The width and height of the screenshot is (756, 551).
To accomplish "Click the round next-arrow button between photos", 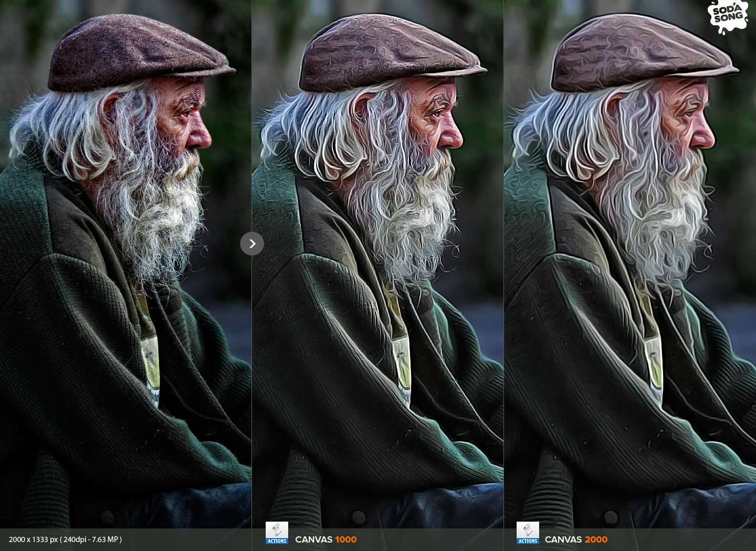I will click(x=252, y=243).
